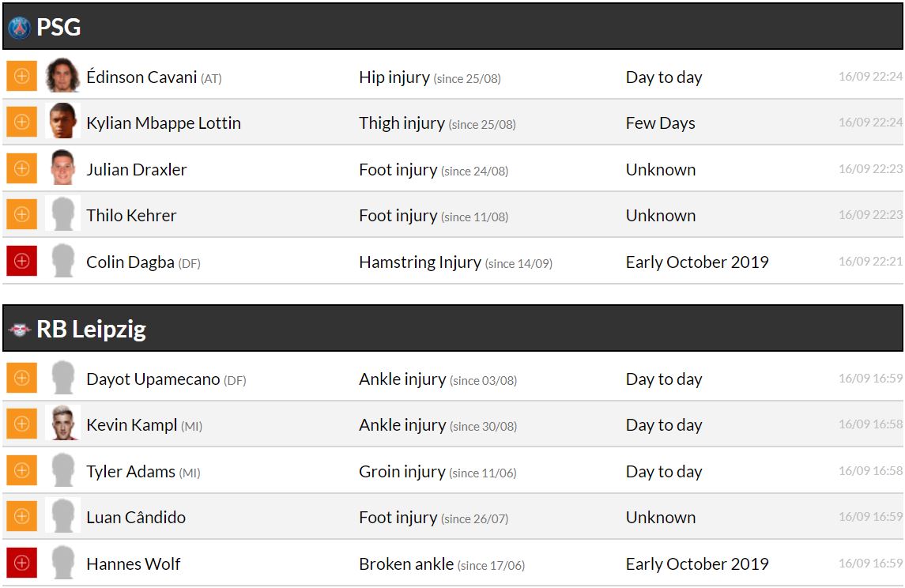Click orange injury icon for Luan Cândido
Image resolution: width=905 pixels, height=588 pixels.
point(21,517)
